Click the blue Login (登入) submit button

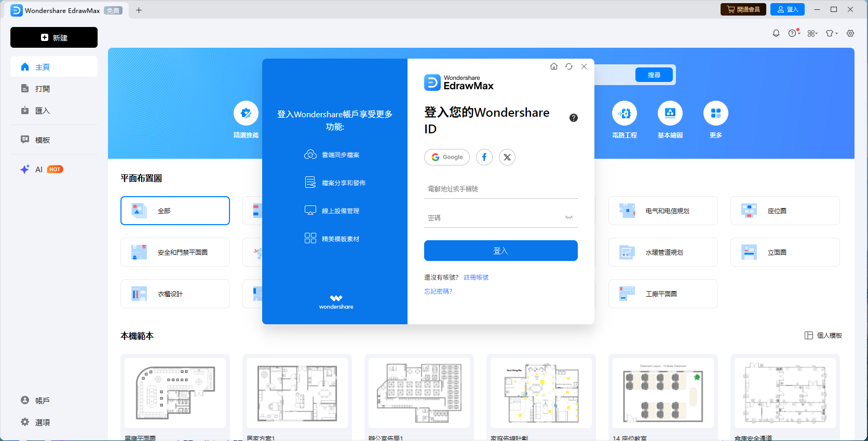pyautogui.click(x=501, y=251)
